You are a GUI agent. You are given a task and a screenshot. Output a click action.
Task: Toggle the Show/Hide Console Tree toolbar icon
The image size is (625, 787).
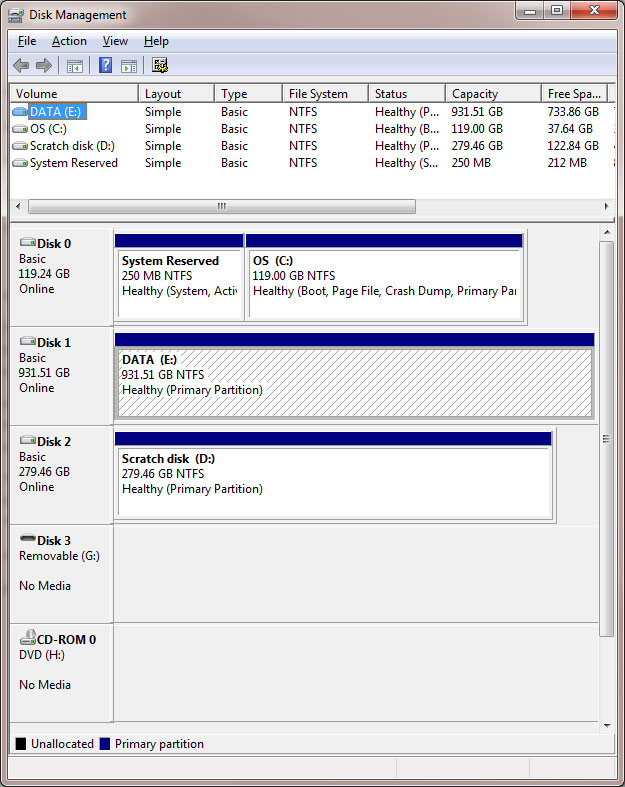click(74, 66)
